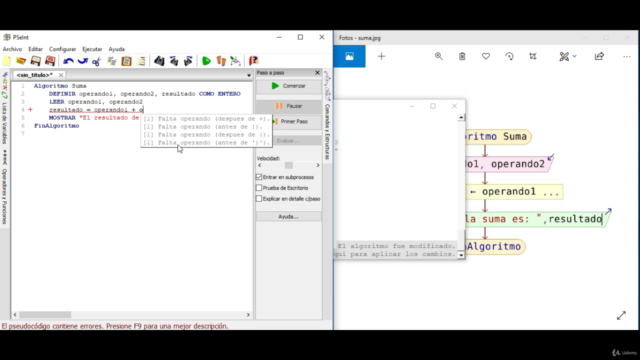Create a new file in PSeInt toolbar
Viewport: 640px width, 360px height.
tap(7, 61)
